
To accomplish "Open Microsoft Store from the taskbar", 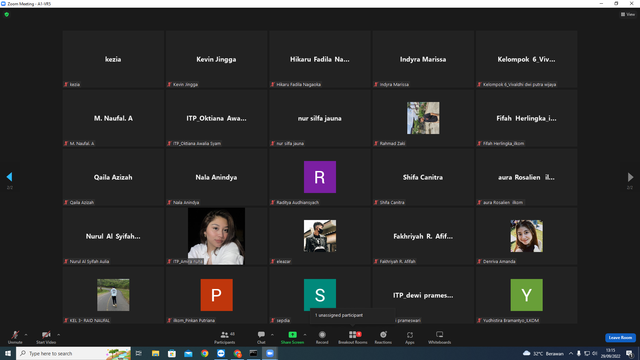I will click(x=172, y=353).
